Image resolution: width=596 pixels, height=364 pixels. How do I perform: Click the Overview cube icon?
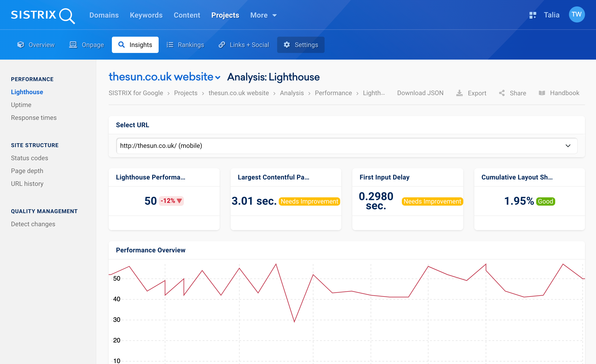coord(21,45)
